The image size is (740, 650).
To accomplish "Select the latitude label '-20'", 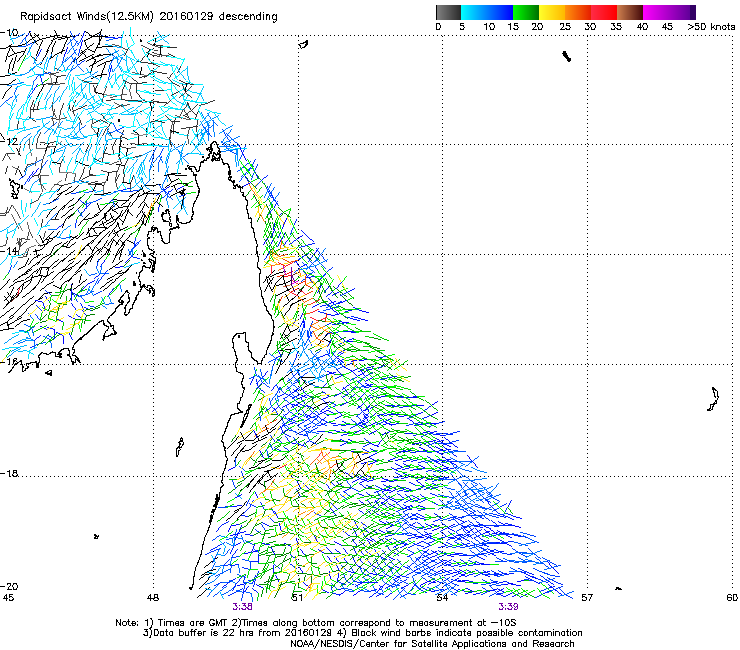I will point(9,586).
